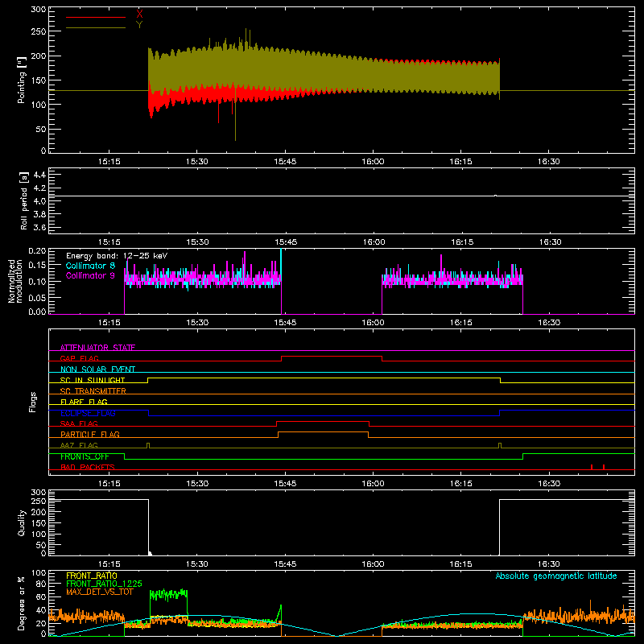This screenshot has width=644, height=644.
Task: Click 'Absolute geomagnetic latitude' label
Action: point(556,576)
